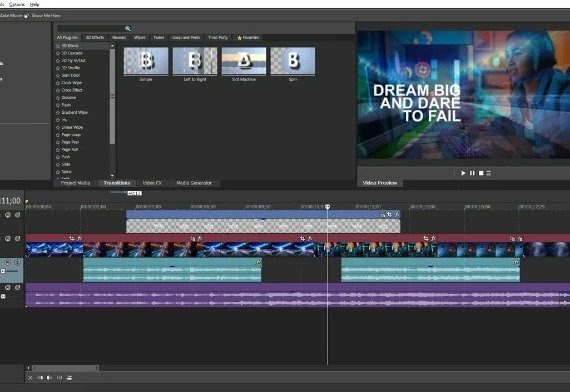Start playback in the Video Preview
This screenshot has width=570, height=392.
click(463, 173)
